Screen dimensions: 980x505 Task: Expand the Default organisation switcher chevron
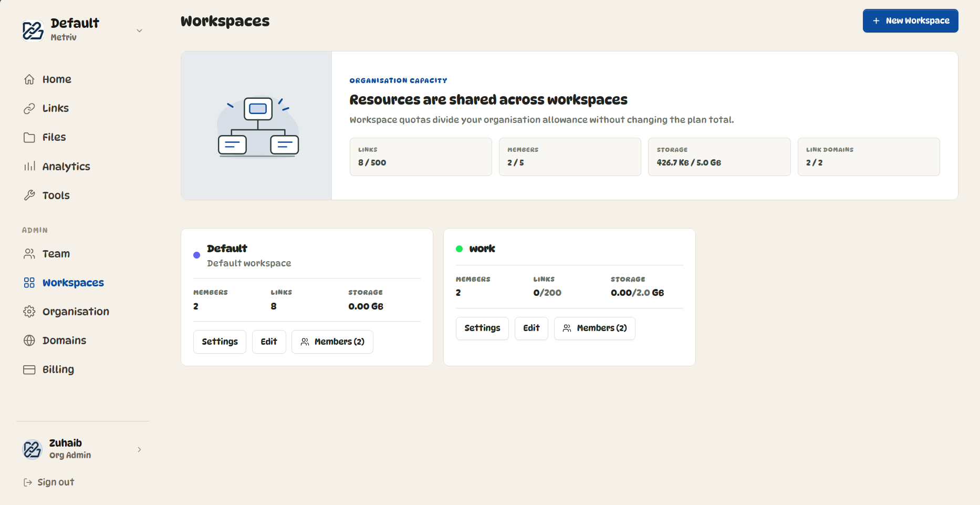pos(139,30)
